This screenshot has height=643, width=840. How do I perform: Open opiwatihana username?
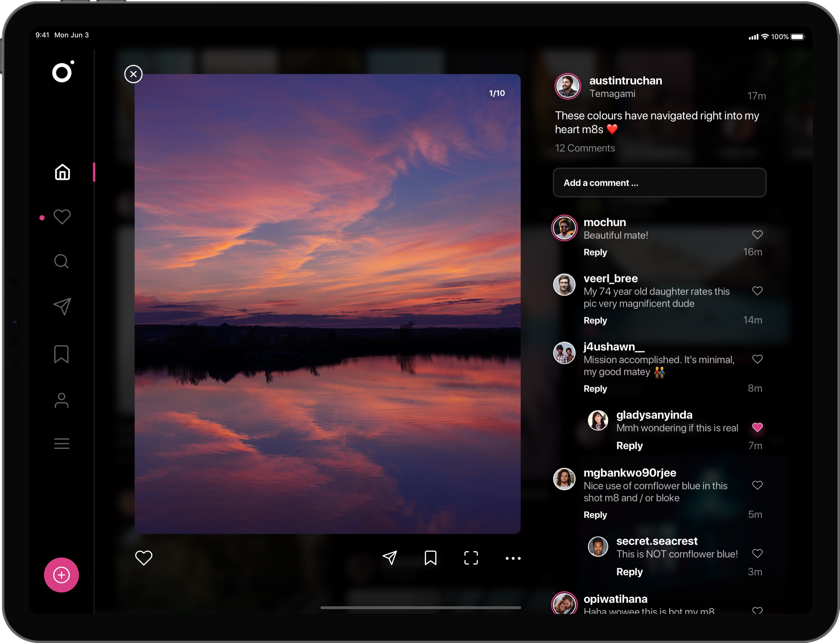[x=615, y=599]
